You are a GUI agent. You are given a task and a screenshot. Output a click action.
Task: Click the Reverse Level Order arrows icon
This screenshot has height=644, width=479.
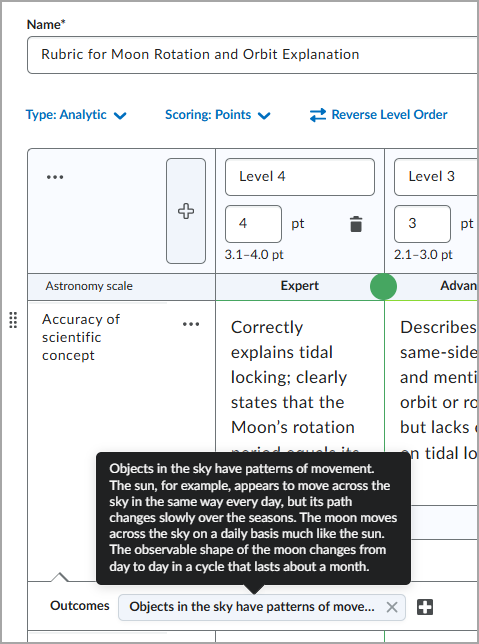318,115
